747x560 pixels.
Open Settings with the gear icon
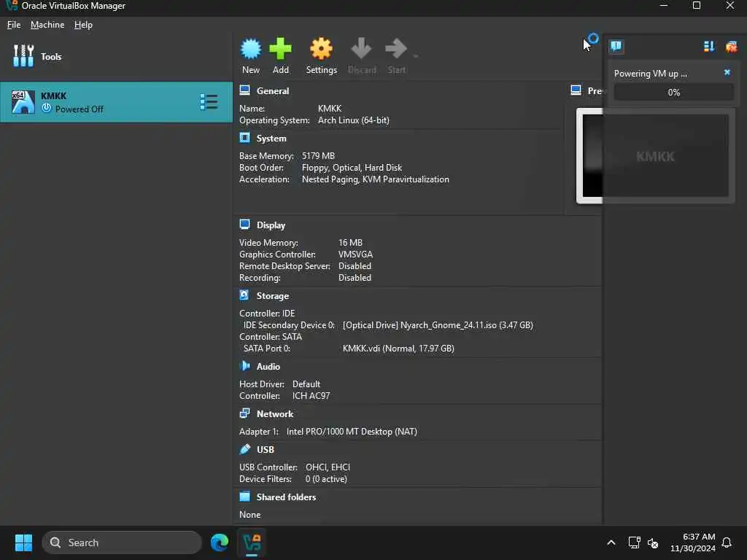click(x=321, y=49)
